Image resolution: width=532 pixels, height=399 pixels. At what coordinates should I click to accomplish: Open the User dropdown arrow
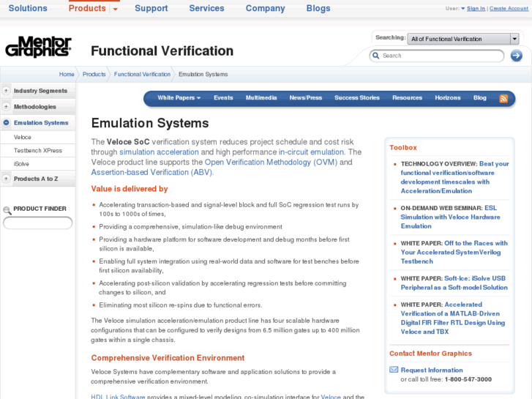(x=462, y=9)
